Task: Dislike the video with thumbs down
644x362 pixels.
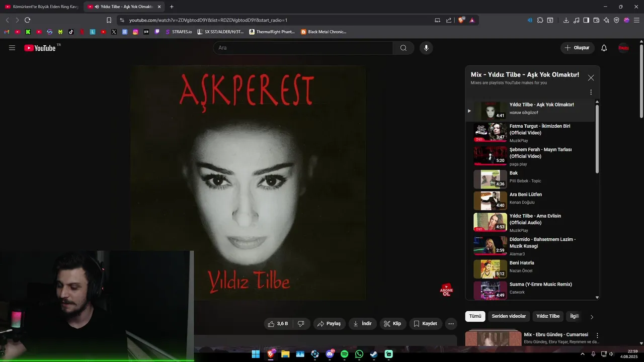Action: coord(301,324)
